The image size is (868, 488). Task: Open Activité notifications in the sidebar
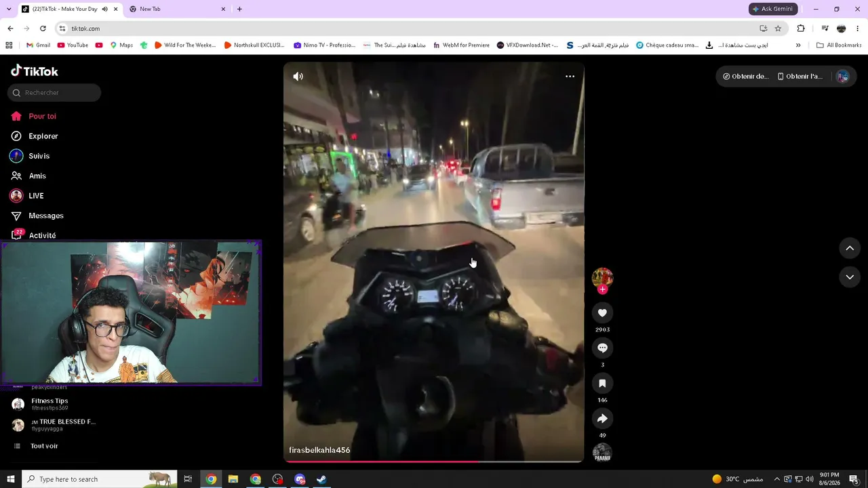point(34,235)
